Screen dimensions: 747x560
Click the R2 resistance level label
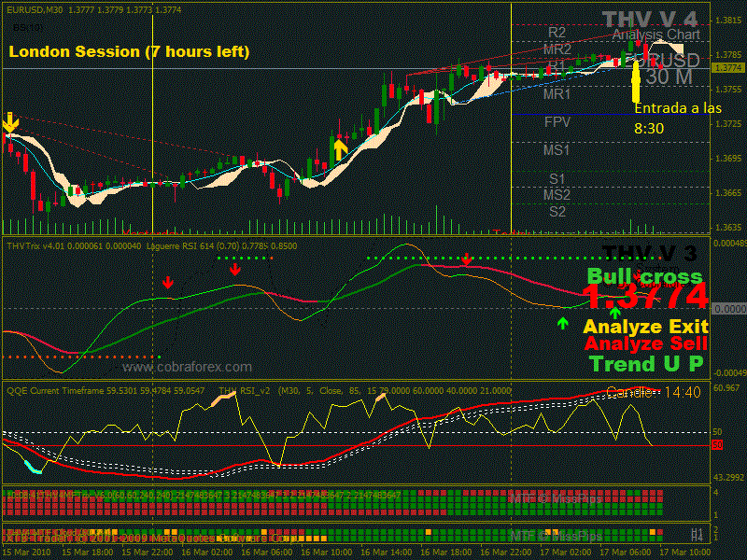557,32
